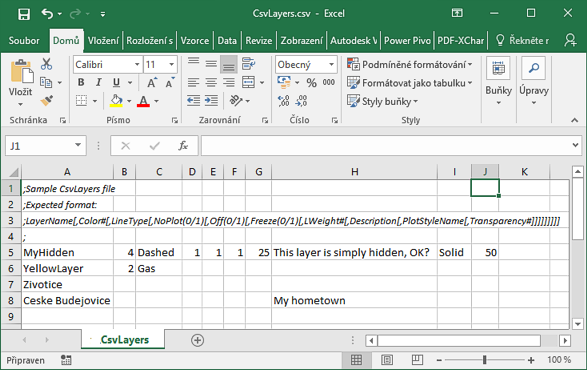Open Formátovat jako tabulku menu
The height and width of the screenshot is (370, 587).
pyautogui.click(x=410, y=83)
